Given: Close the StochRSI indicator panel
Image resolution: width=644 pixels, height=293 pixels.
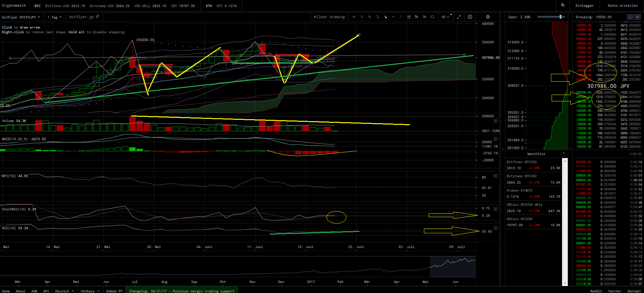Looking at the screenshot, I should 496,209.
